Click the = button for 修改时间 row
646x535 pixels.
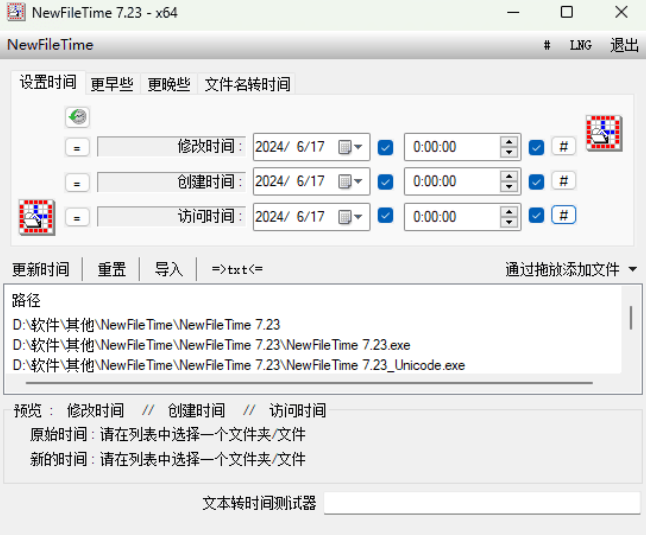point(77,148)
